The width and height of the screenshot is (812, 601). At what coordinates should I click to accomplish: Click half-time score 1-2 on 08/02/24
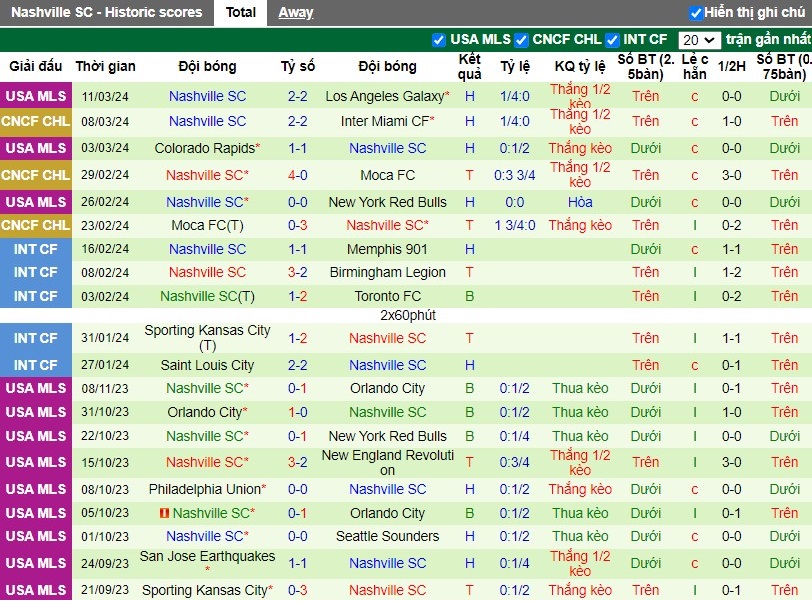(732, 272)
